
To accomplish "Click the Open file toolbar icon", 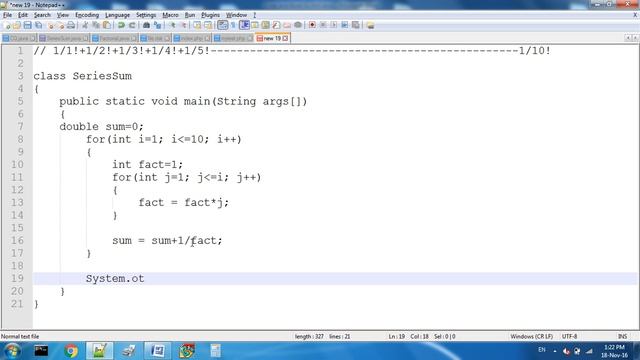I will click(17, 25).
